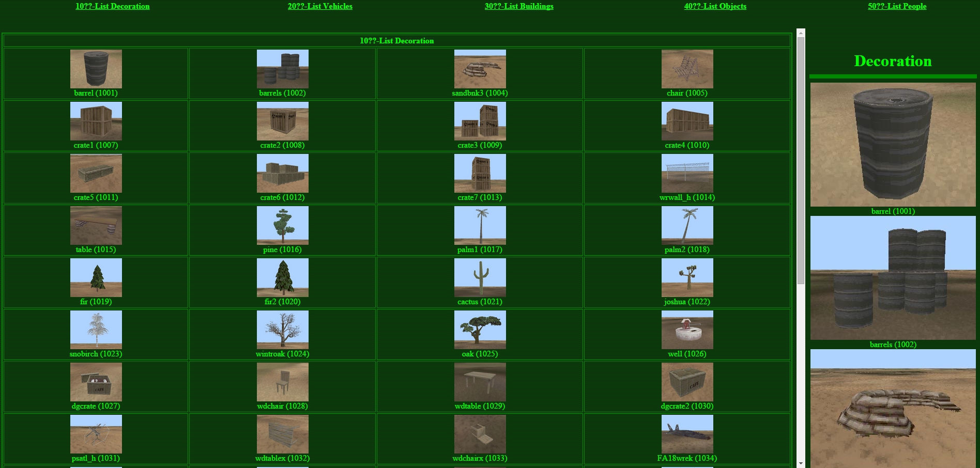Select the FA18wrek (1034) wreck thumbnail
The width and height of the screenshot is (980, 468).
point(687,434)
